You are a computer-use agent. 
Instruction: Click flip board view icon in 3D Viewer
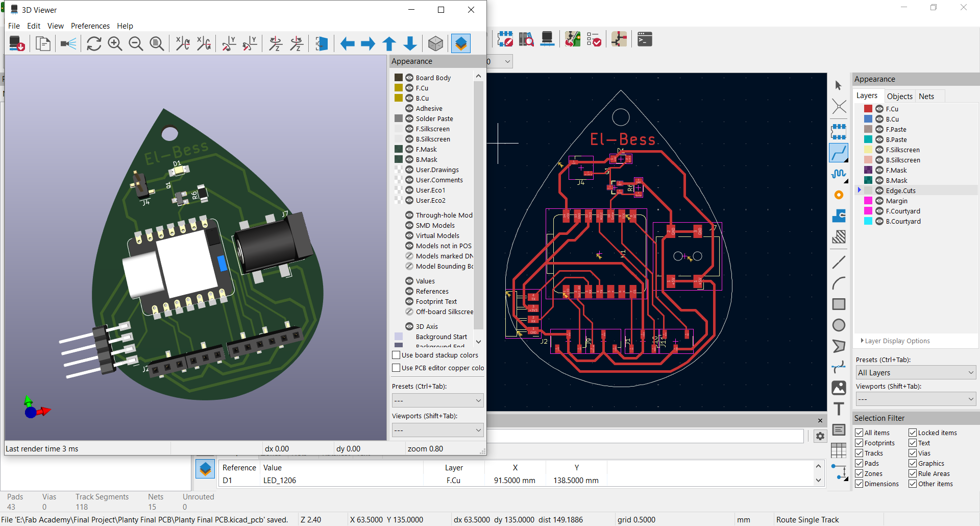coord(322,44)
